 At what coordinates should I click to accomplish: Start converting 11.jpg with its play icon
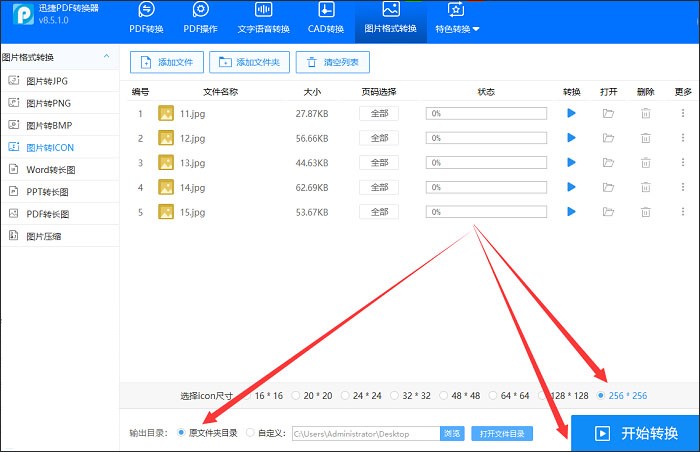click(571, 113)
